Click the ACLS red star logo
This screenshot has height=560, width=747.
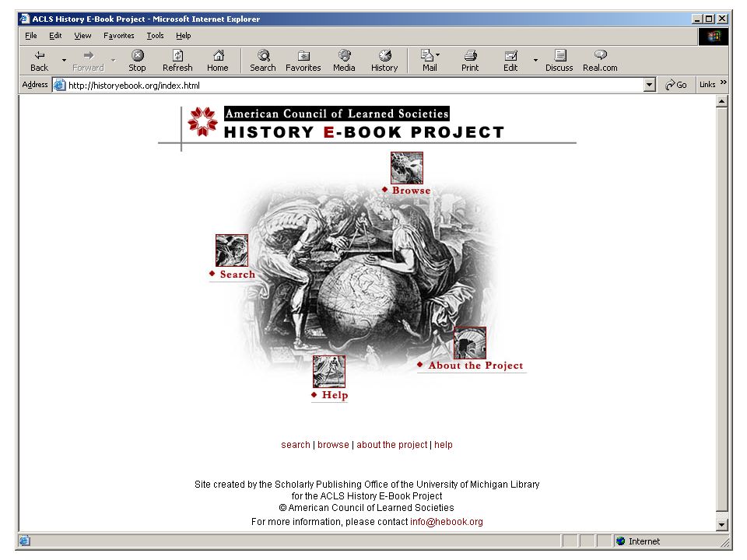(x=202, y=122)
